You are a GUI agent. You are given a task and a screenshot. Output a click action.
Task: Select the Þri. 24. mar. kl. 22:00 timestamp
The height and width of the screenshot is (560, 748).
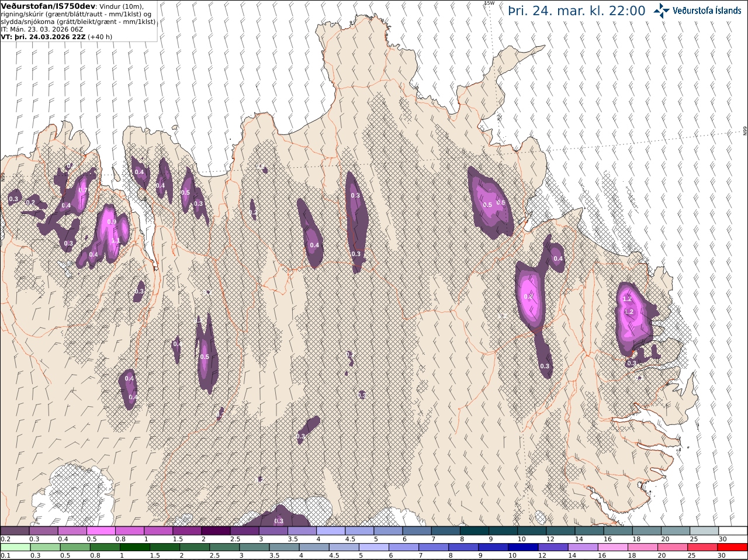click(x=577, y=11)
